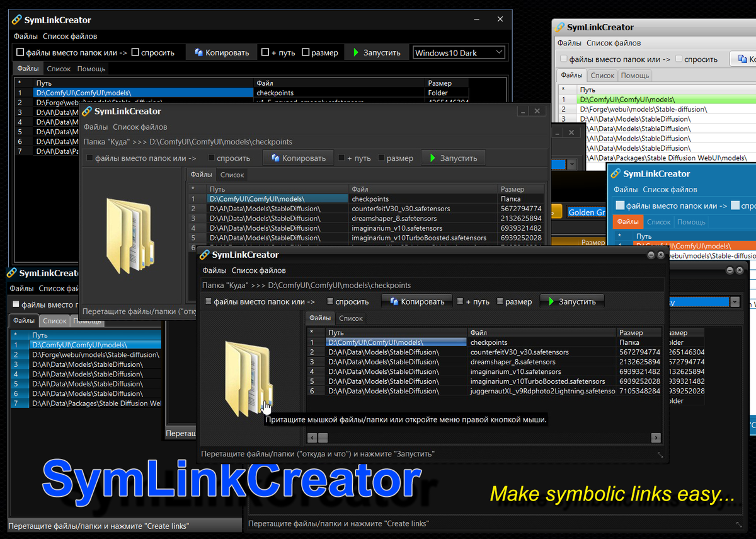This screenshot has width=756, height=539.
Task: Open the blue combo box dropdown on the right edge
Action: (x=735, y=301)
